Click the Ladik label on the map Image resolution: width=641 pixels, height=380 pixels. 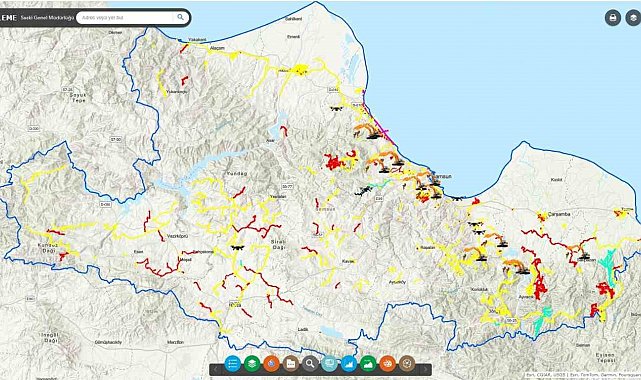pos(303,329)
